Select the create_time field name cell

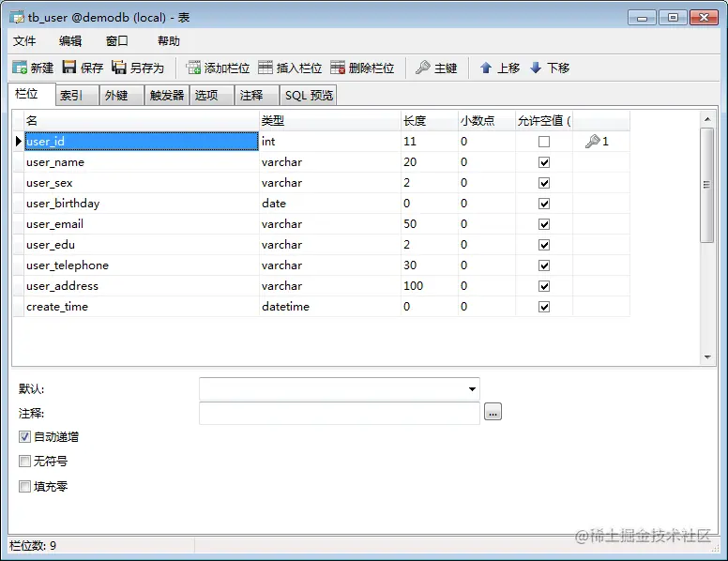click(x=142, y=307)
